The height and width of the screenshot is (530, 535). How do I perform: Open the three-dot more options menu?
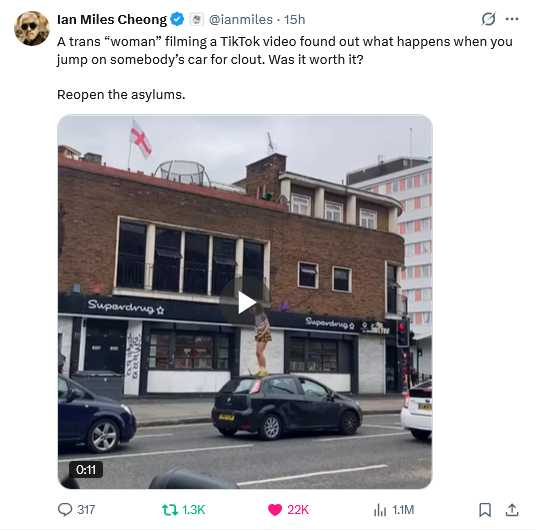(x=512, y=19)
